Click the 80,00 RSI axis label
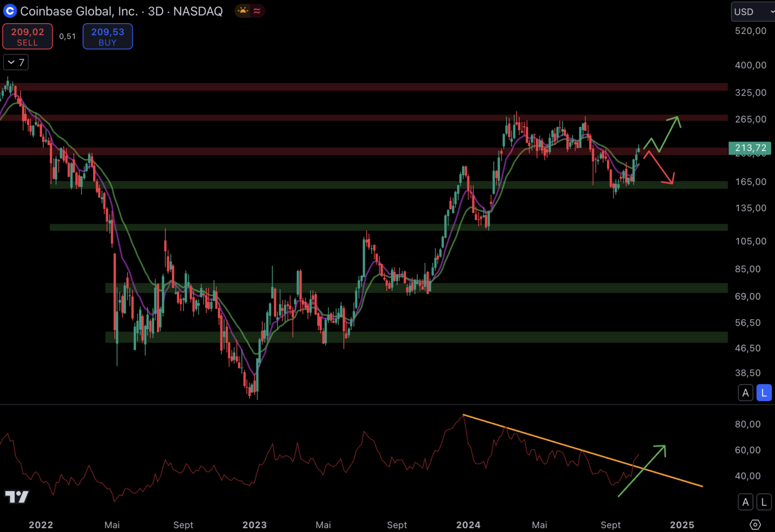The height and width of the screenshot is (532, 775). pyautogui.click(x=747, y=424)
